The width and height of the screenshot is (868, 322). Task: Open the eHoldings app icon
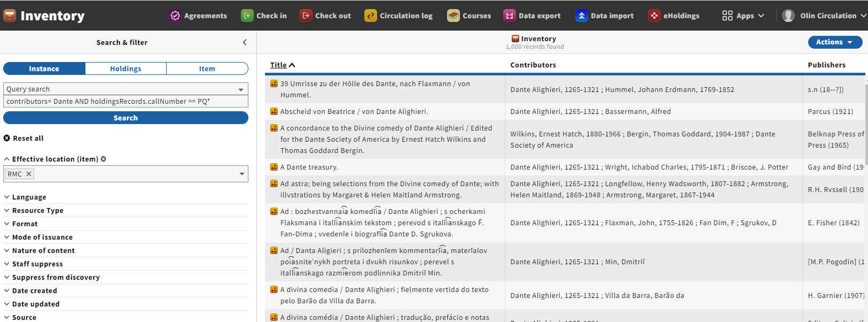pyautogui.click(x=654, y=16)
